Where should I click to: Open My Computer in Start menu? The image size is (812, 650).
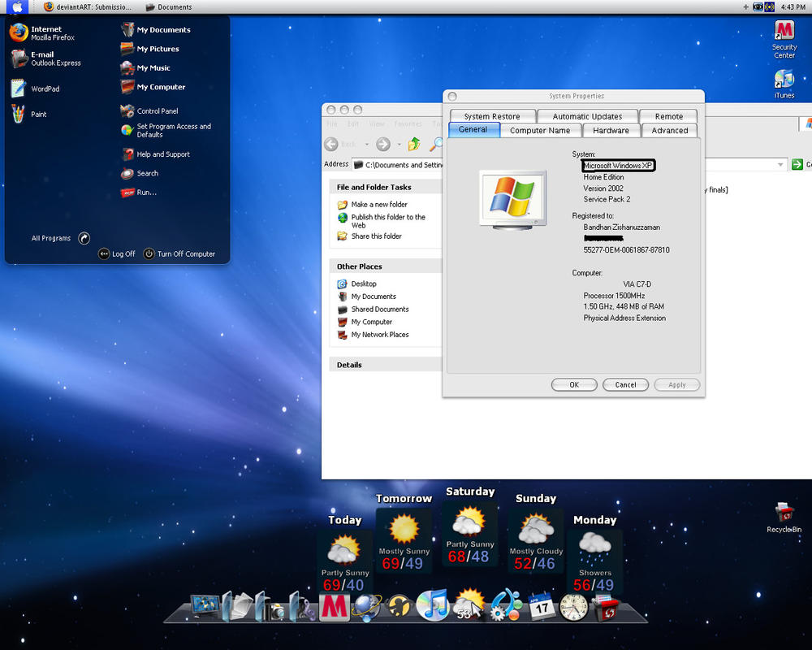pyautogui.click(x=153, y=87)
